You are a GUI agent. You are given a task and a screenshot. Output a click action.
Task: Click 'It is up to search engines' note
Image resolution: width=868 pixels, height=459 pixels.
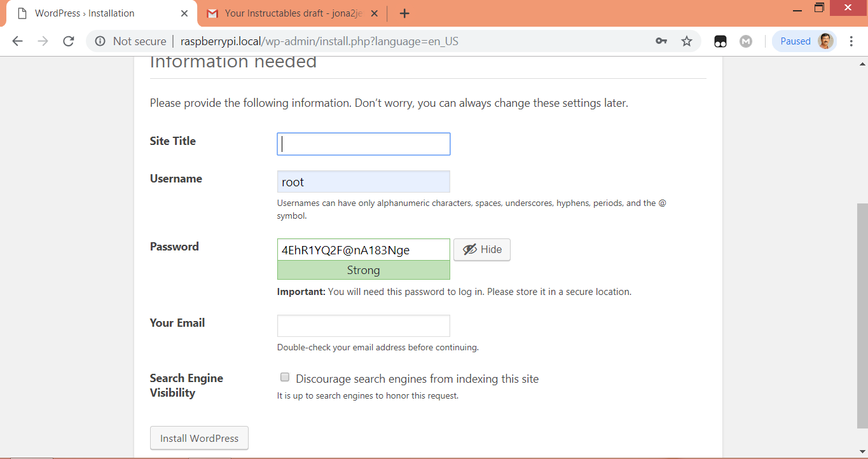coord(368,395)
